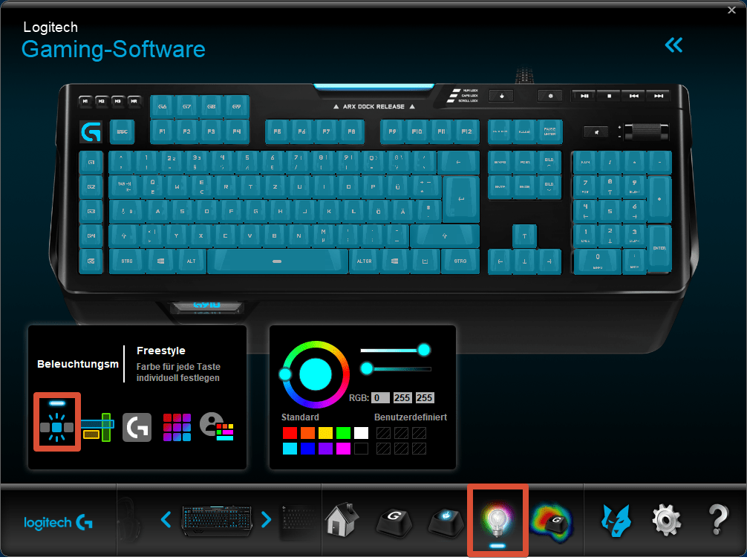Pick the green standard color swatch
747x560 pixels.
[343, 433]
